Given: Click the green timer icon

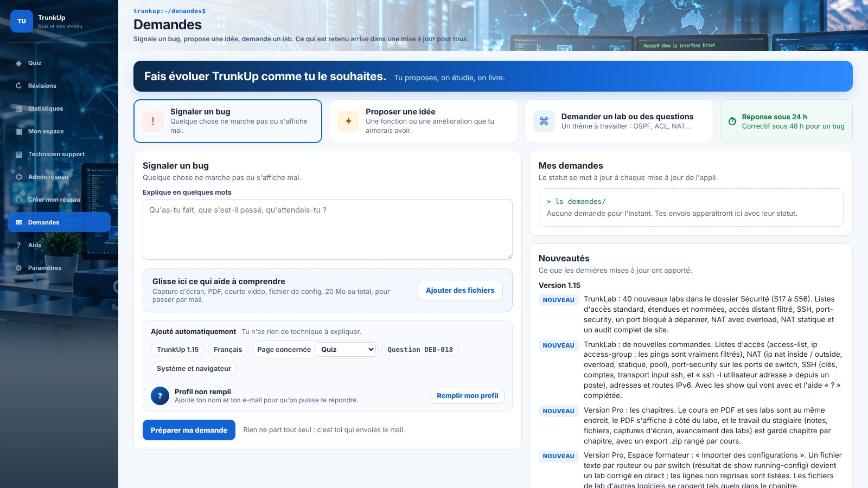Looking at the screenshot, I should 732,121.
